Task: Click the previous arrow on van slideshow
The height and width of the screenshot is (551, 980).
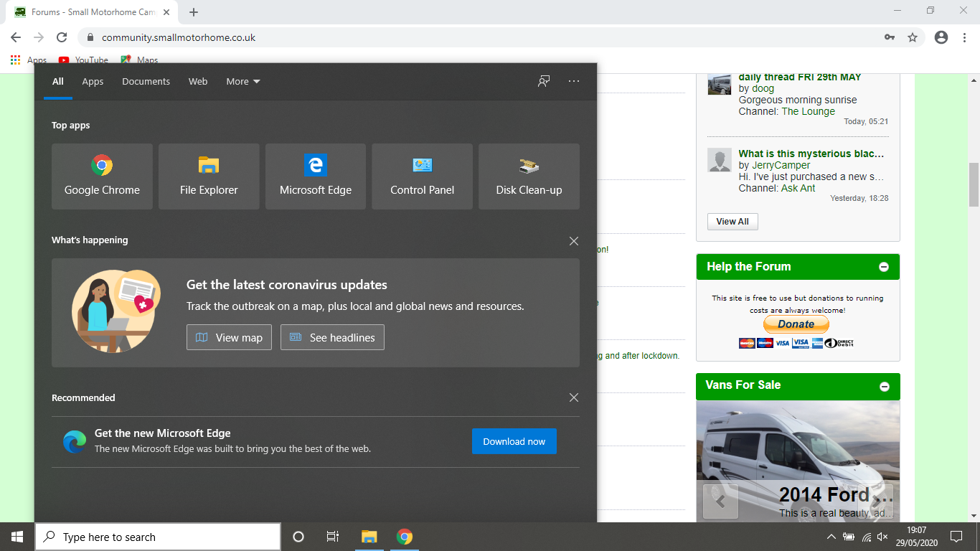Action: [720, 501]
